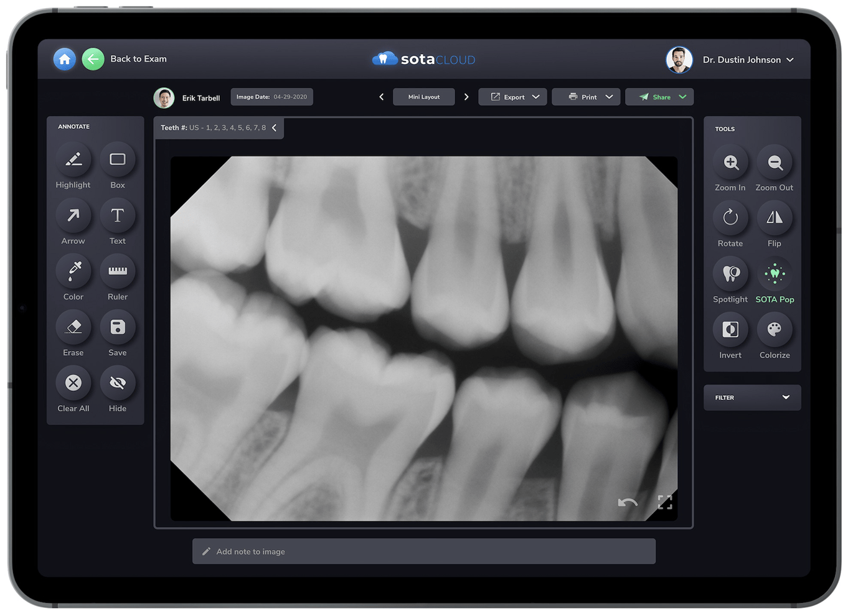Click the Add note to image field
Viewport: 848px width, 616px height.
coord(423,551)
